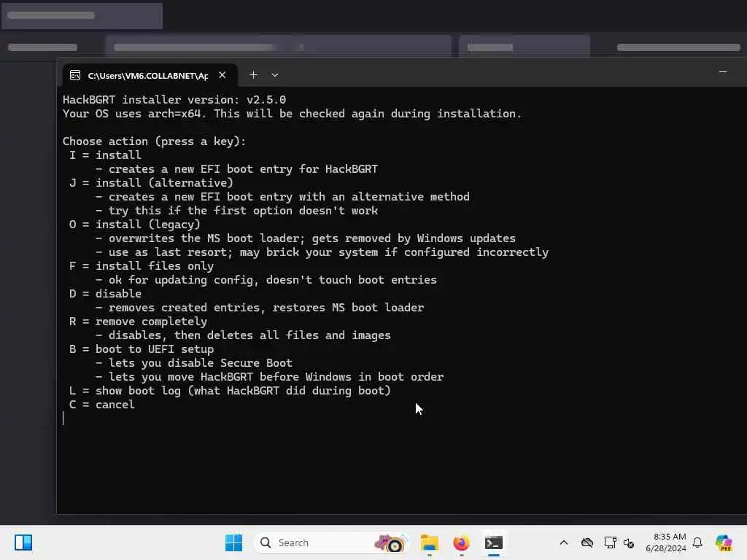Click 'Choose action (press a key):' text
This screenshot has width=747, height=560.
[155, 141]
